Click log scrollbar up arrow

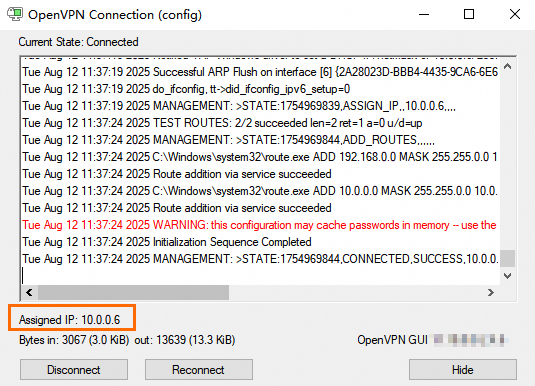(507, 67)
